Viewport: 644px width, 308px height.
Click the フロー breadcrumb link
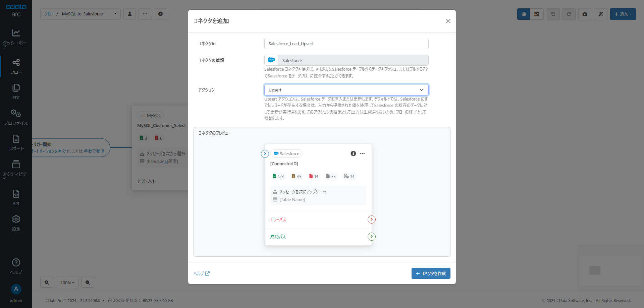[x=49, y=14]
